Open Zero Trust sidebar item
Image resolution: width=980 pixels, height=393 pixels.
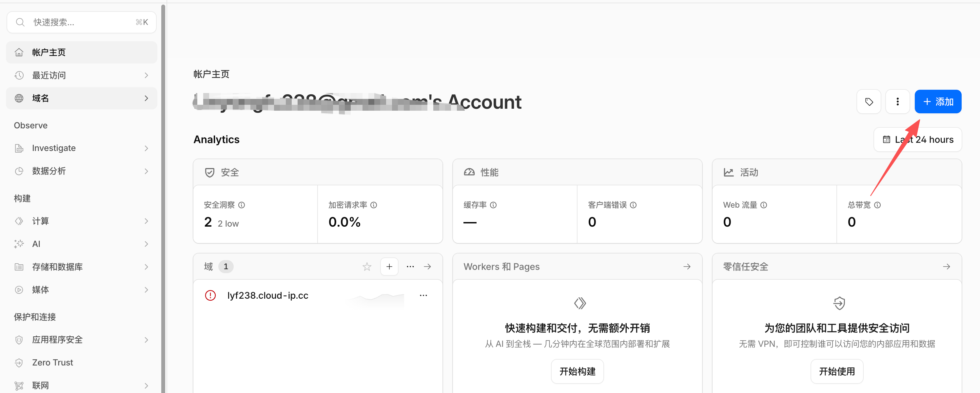click(x=81, y=363)
